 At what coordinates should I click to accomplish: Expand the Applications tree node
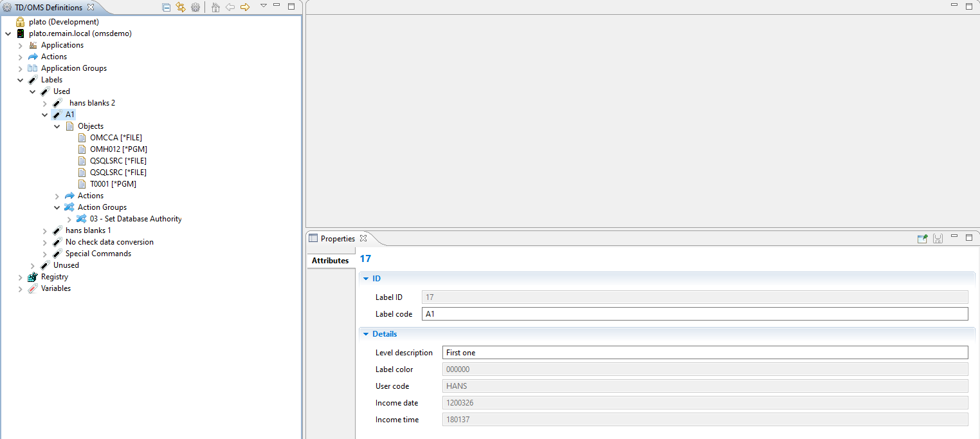21,46
